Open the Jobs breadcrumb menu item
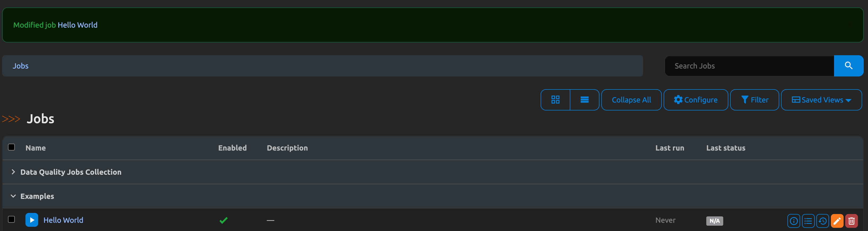Image resolution: width=868 pixels, height=231 pixels. pos(21,66)
